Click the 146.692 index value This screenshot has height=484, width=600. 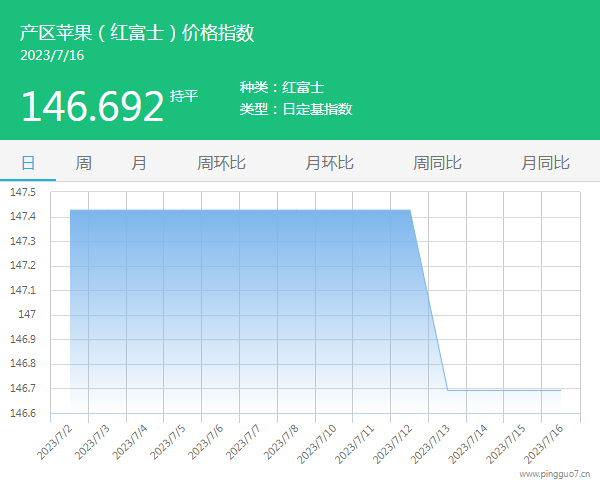92,106
